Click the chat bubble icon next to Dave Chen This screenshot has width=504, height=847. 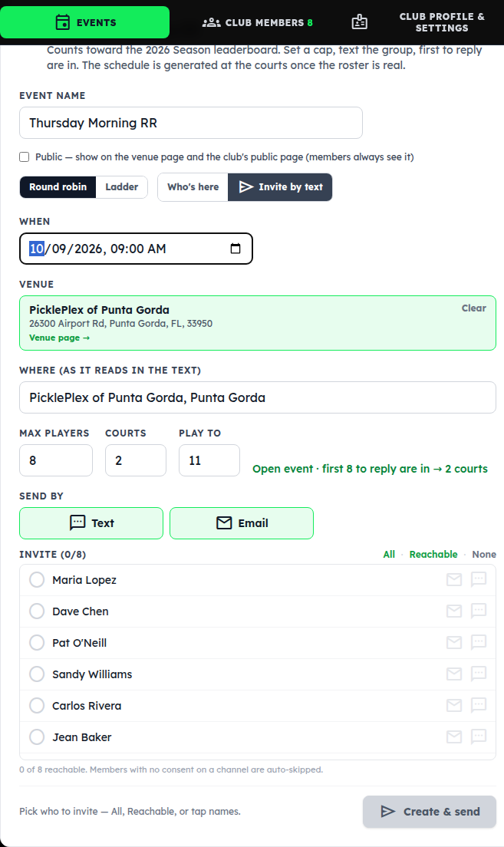(x=479, y=611)
